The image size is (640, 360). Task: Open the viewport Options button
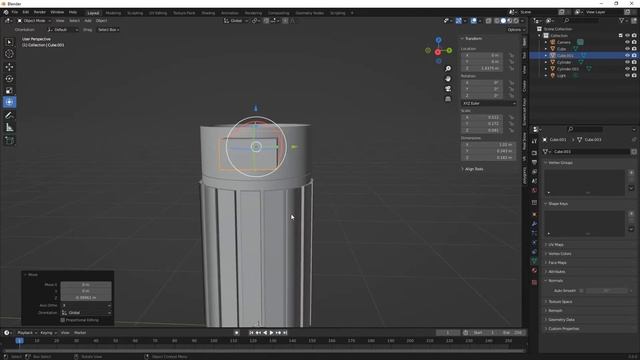pos(516,30)
